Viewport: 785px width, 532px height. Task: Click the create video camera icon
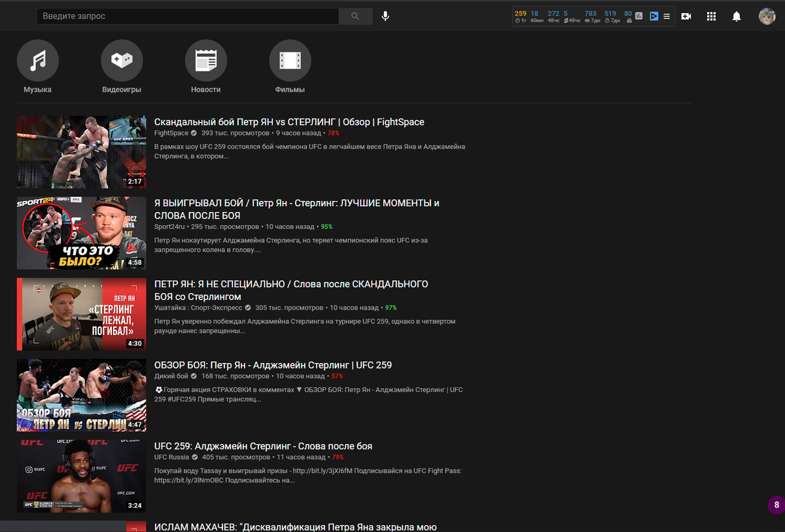tap(686, 16)
